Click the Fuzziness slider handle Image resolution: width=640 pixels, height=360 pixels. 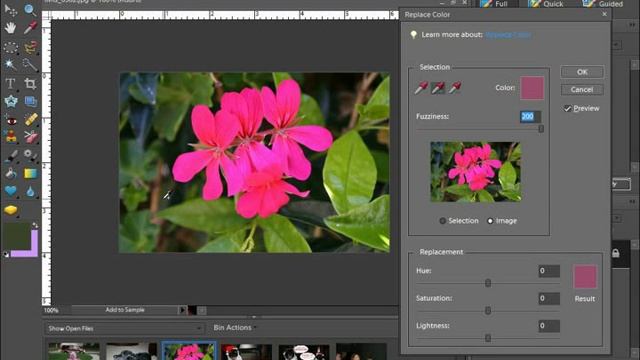click(x=541, y=129)
